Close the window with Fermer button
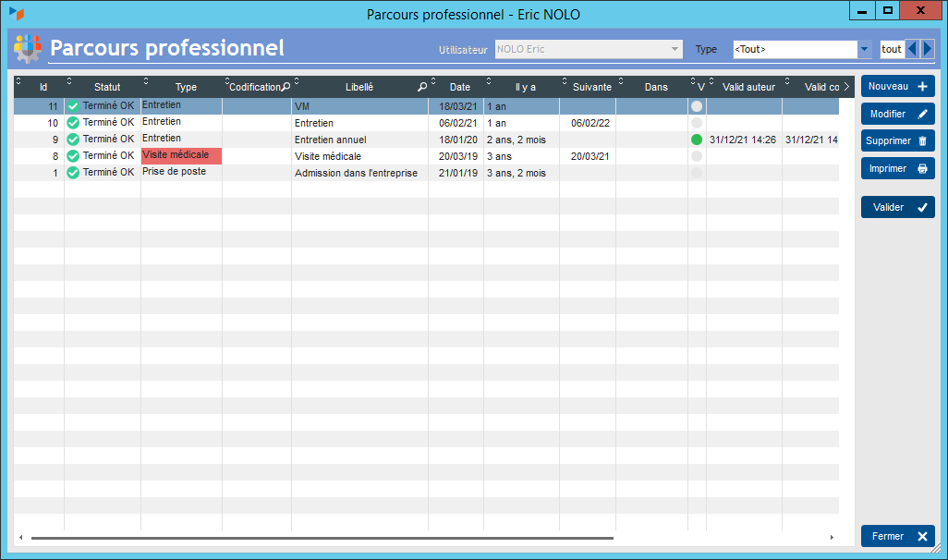 pos(897,537)
